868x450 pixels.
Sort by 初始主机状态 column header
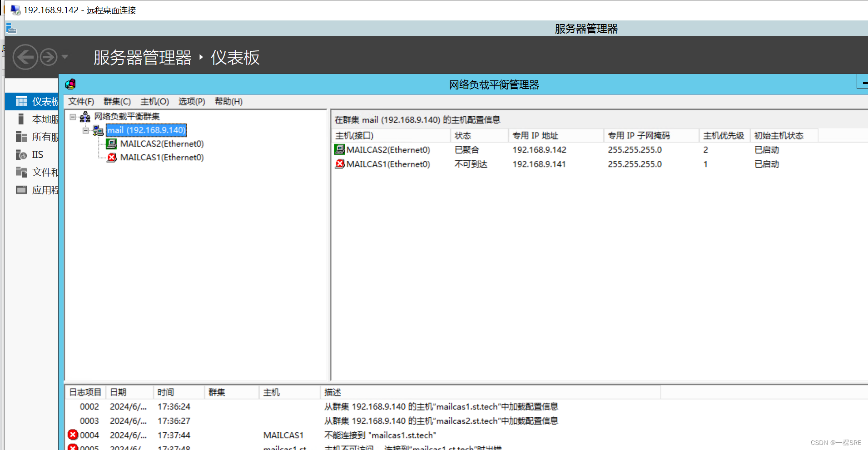(784, 135)
